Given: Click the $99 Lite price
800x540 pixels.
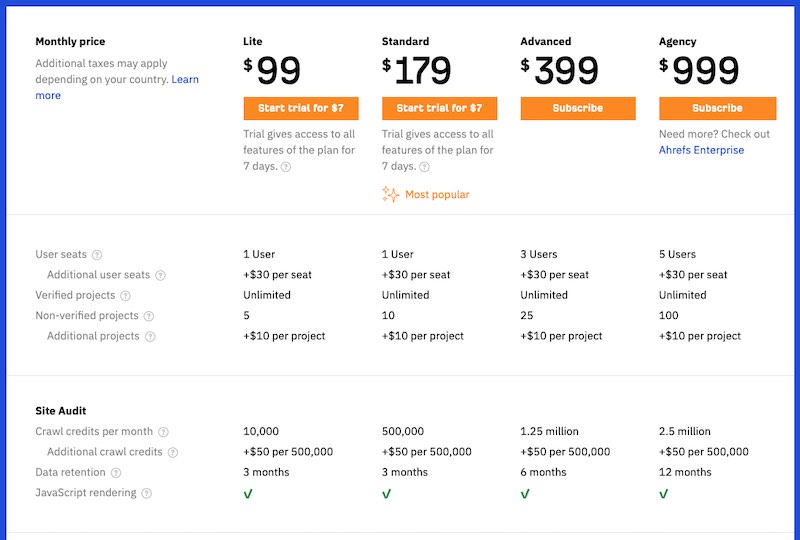Looking at the screenshot, I should click(272, 70).
